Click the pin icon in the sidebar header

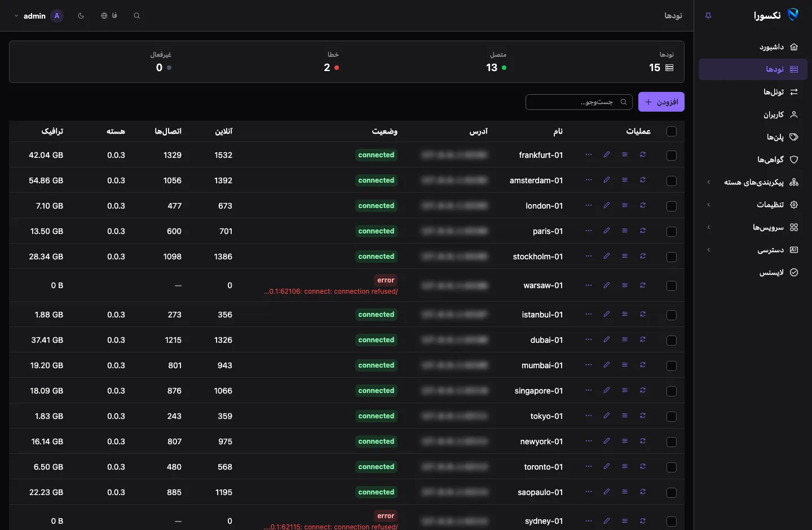[708, 16]
